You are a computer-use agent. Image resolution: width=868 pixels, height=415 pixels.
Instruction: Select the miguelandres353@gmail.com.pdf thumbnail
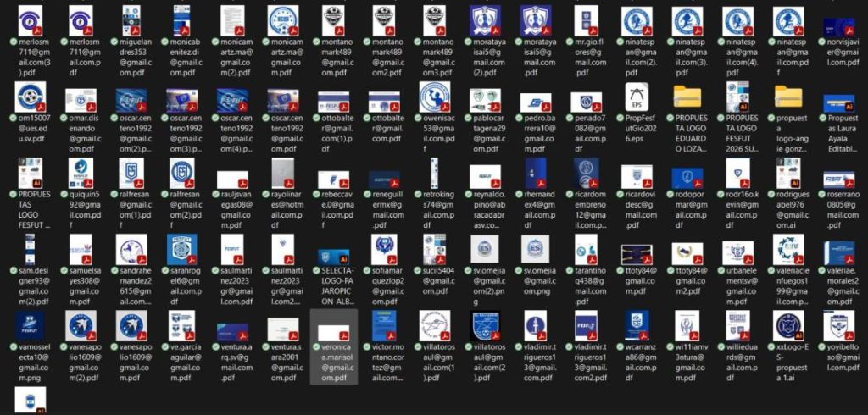tap(131, 20)
